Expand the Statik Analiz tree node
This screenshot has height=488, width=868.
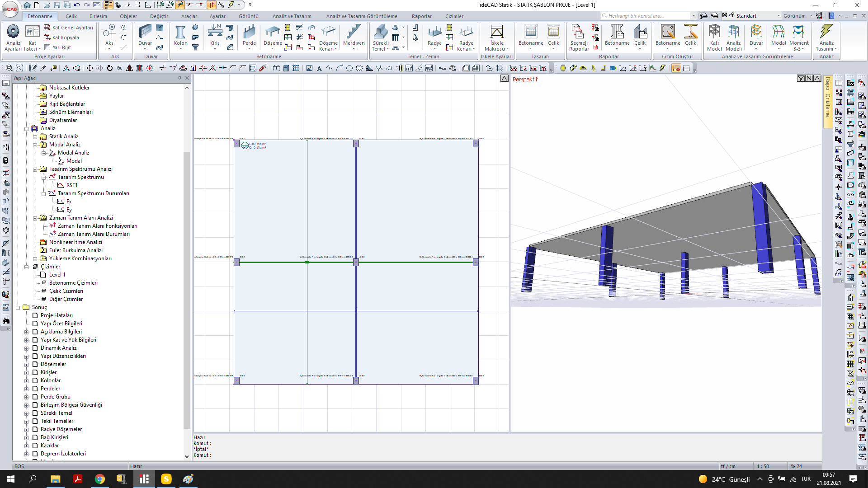tap(35, 136)
